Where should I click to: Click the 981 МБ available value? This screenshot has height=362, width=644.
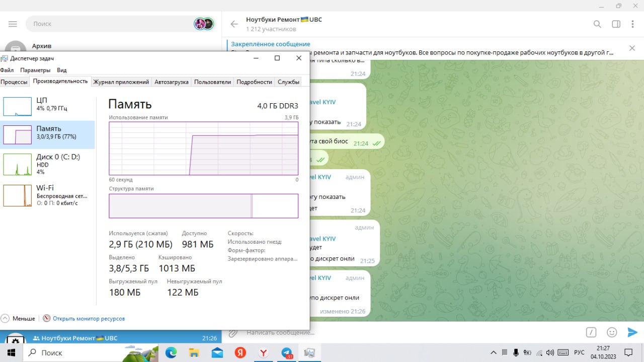198,244
